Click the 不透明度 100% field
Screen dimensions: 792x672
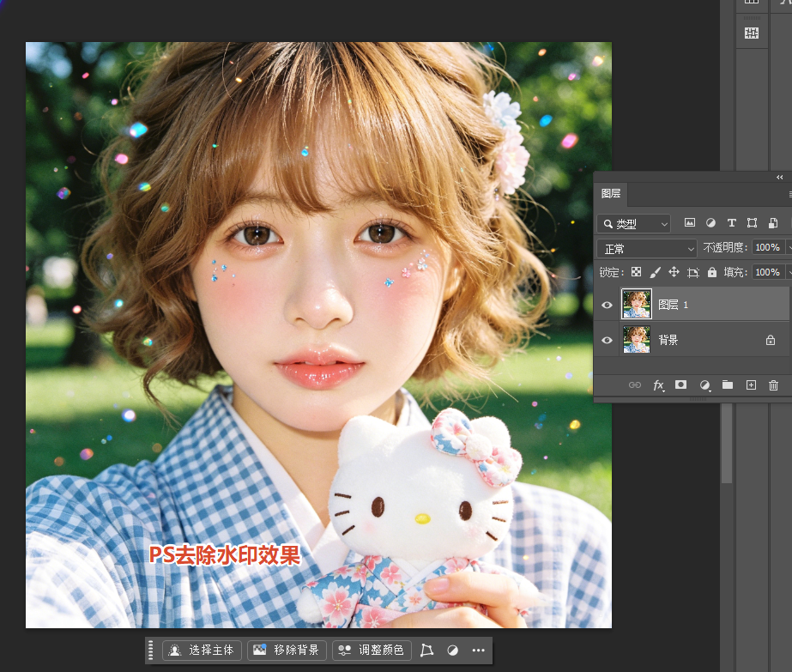pyautogui.click(x=768, y=247)
